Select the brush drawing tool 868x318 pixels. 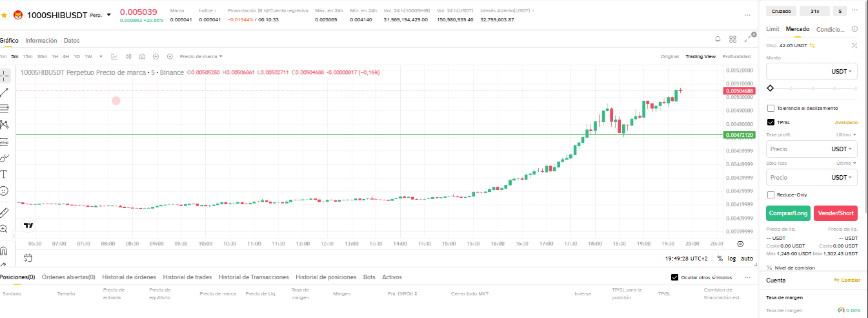4,158
